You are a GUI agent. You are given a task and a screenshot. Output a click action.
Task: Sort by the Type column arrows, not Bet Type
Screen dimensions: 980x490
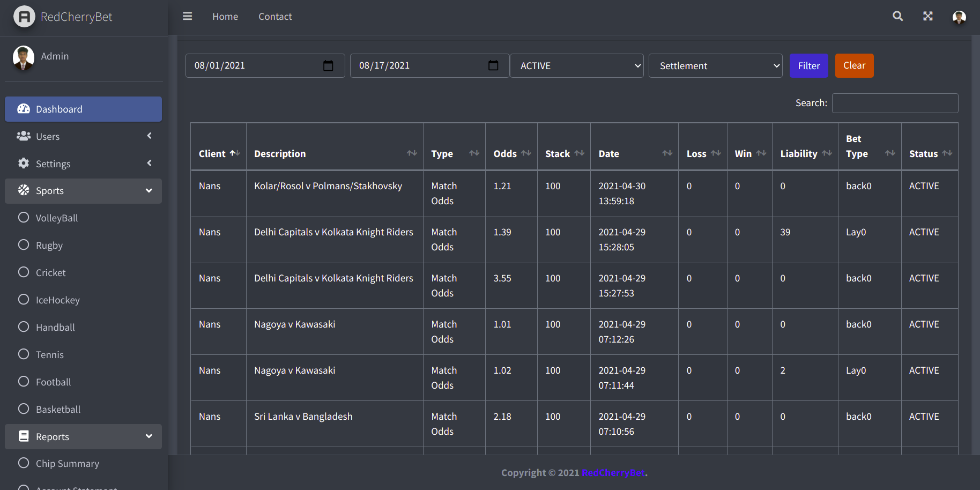tap(474, 153)
